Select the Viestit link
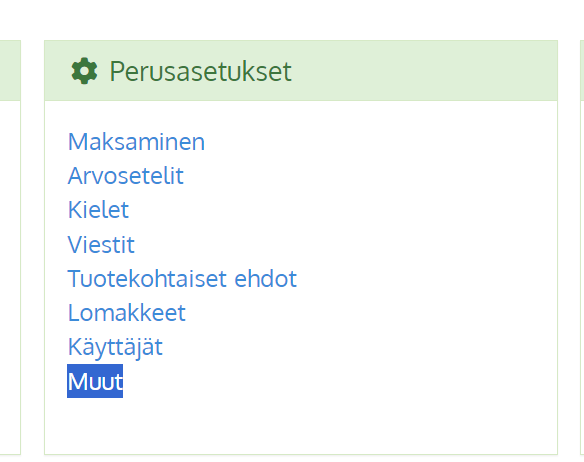The width and height of the screenshot is (584, 462). [101, 245]
